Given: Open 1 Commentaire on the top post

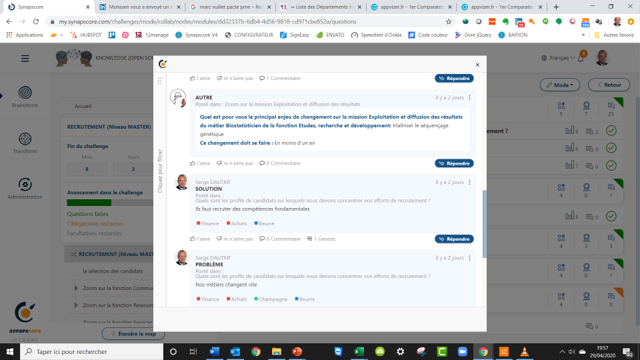Looking at the screenshot, I should [280, 78].
